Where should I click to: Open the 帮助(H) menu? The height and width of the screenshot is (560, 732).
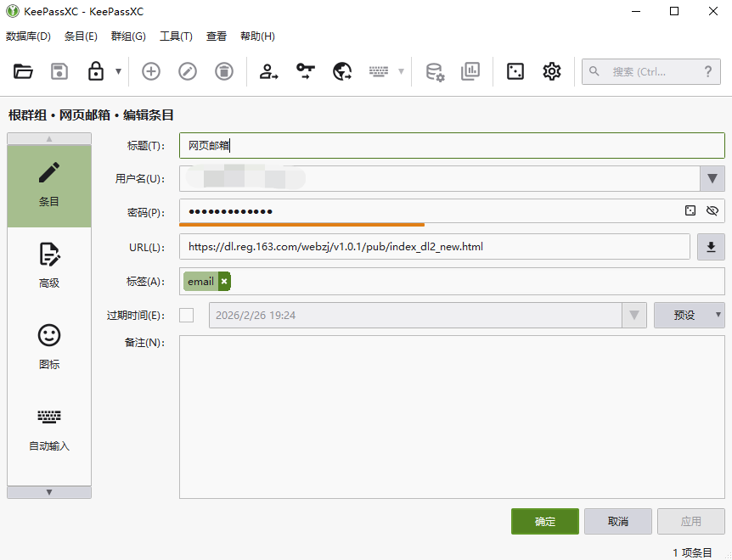click(257, 36)
